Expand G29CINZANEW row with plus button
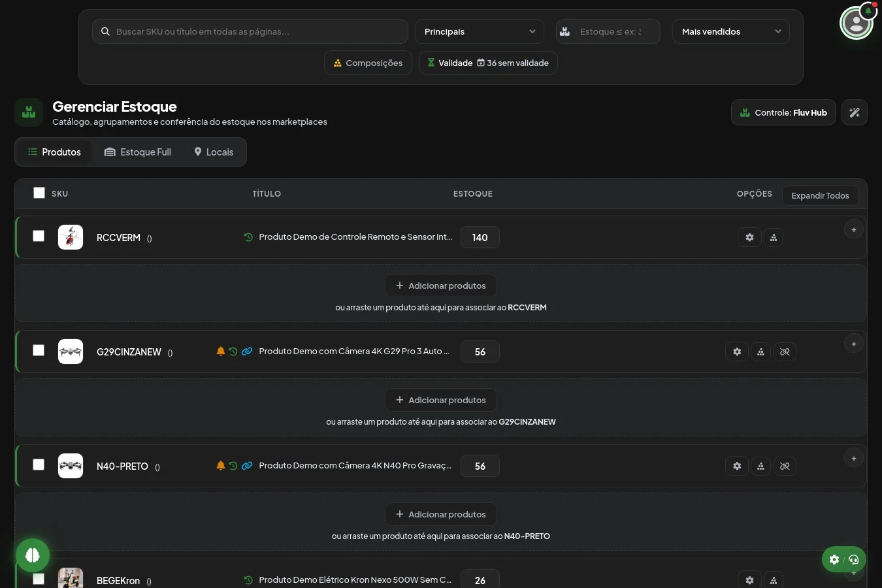 click(x=854, y=344)
